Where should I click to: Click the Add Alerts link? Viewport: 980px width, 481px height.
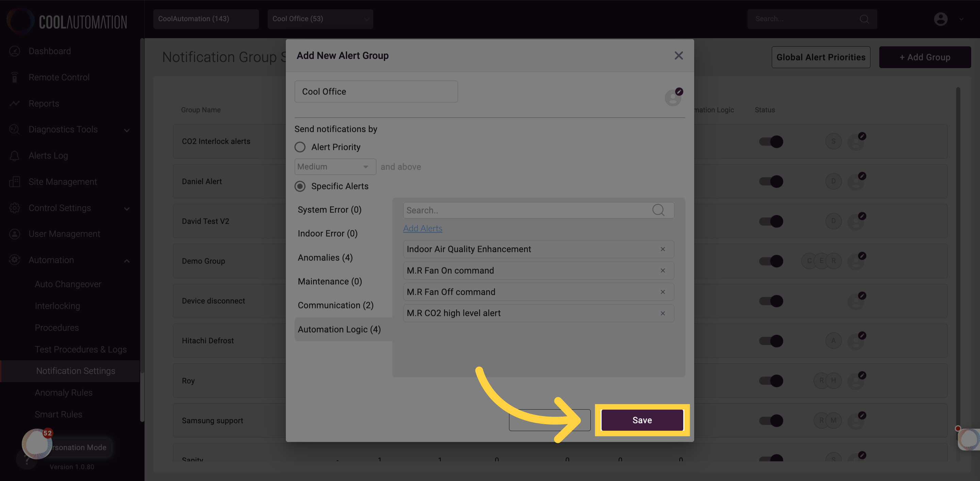pos(423,228)
